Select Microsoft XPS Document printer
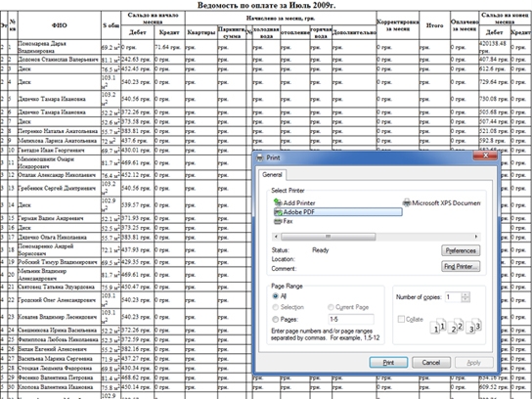This screenshot has width=532, height=399. pos(441,202)
